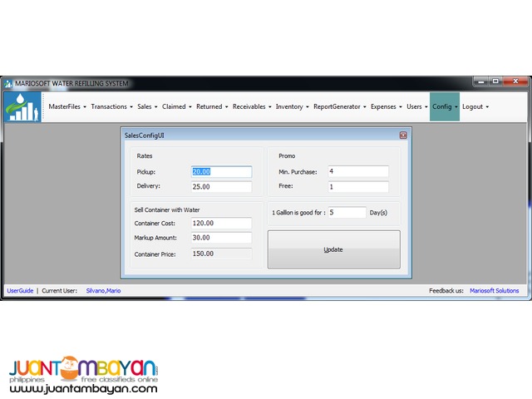532x399 pixels.
Task: Open the Users menu
Action: pyautogui.click(x=417, y=106)
